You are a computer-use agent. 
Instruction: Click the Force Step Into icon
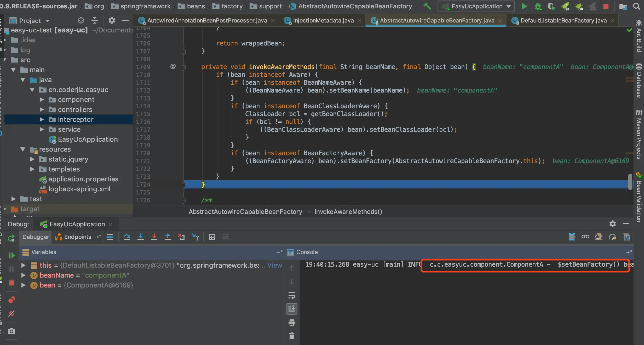coord(154,237)
